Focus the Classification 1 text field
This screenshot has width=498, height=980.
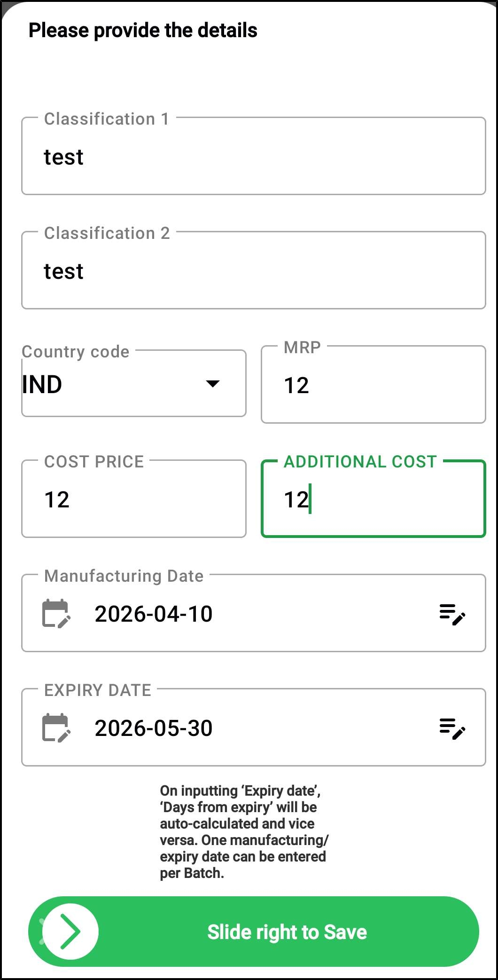click(x=254, y=157)
